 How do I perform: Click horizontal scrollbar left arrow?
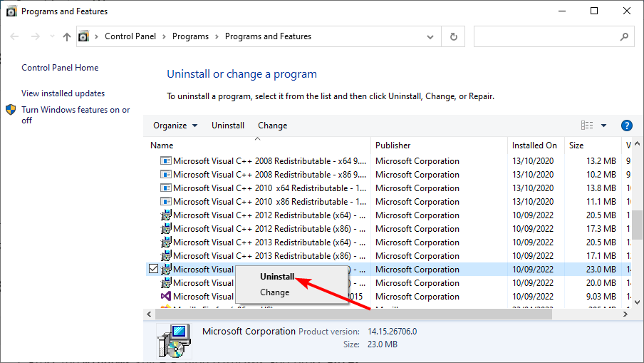(149, 314)
